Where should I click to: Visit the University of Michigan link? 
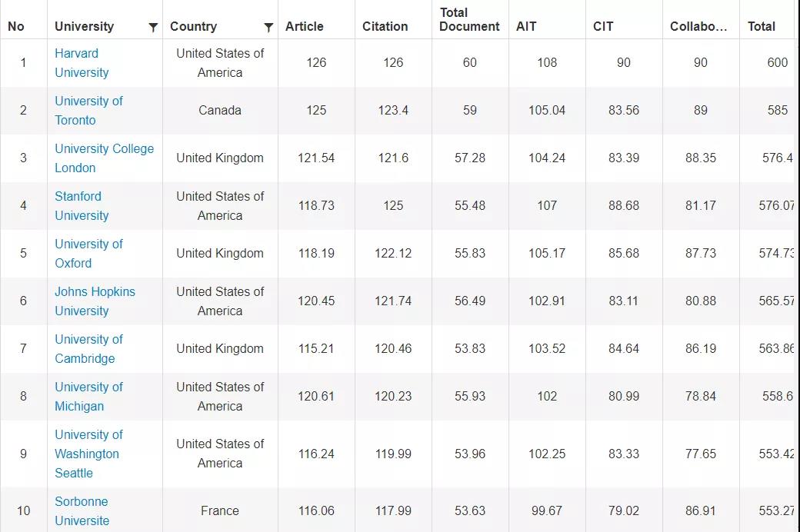click(88, 397)
